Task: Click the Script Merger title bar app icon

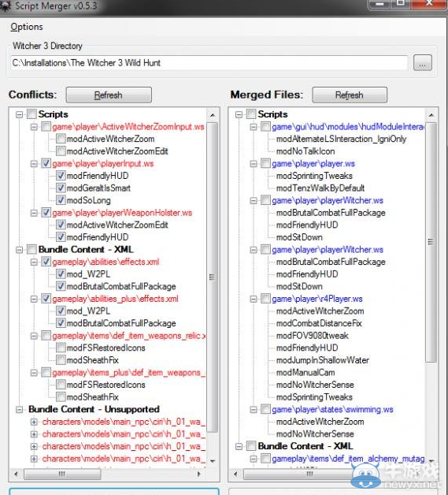Action: point(6,6)
